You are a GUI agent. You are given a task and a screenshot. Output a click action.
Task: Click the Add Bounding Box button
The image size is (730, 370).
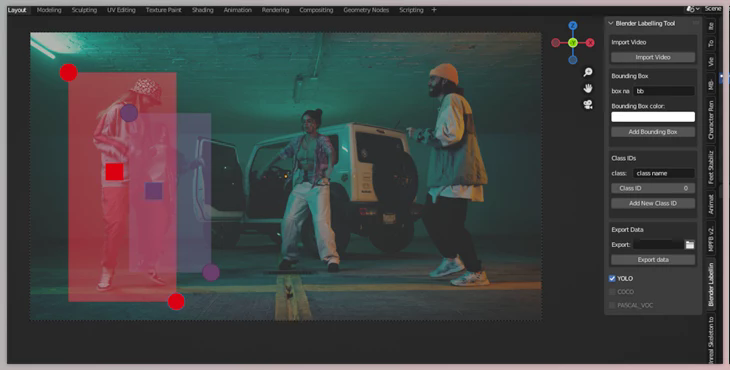(653, 132)
